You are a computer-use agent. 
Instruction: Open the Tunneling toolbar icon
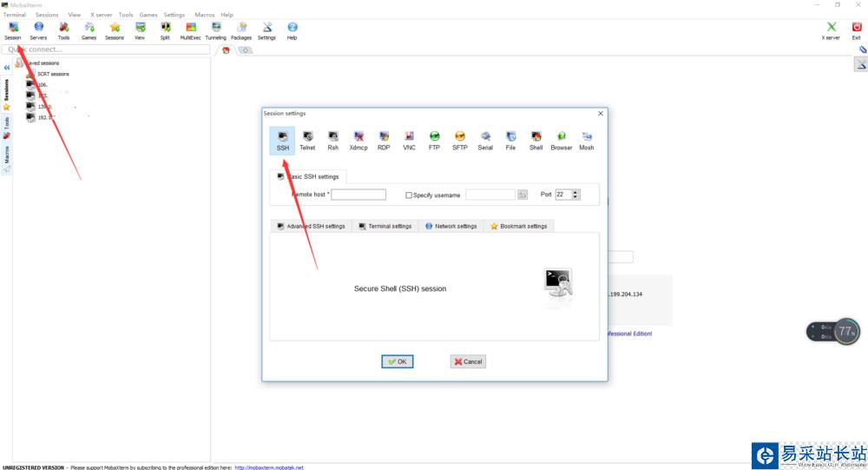[216, 31]
